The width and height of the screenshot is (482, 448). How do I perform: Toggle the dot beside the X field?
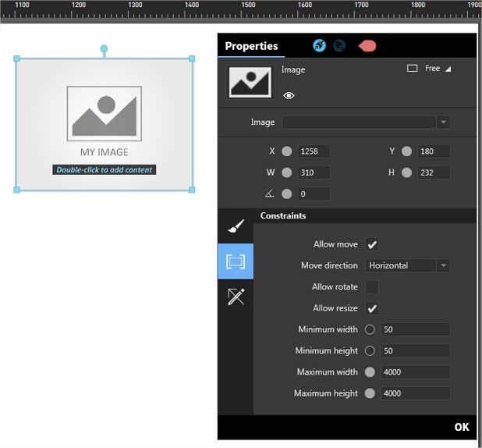(286, 151)
